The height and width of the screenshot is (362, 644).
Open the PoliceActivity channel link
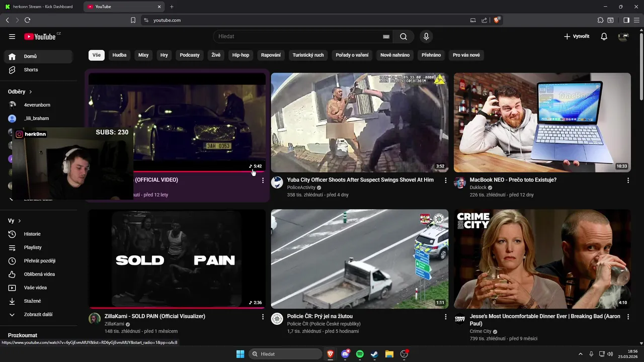[x=301, y=188]
